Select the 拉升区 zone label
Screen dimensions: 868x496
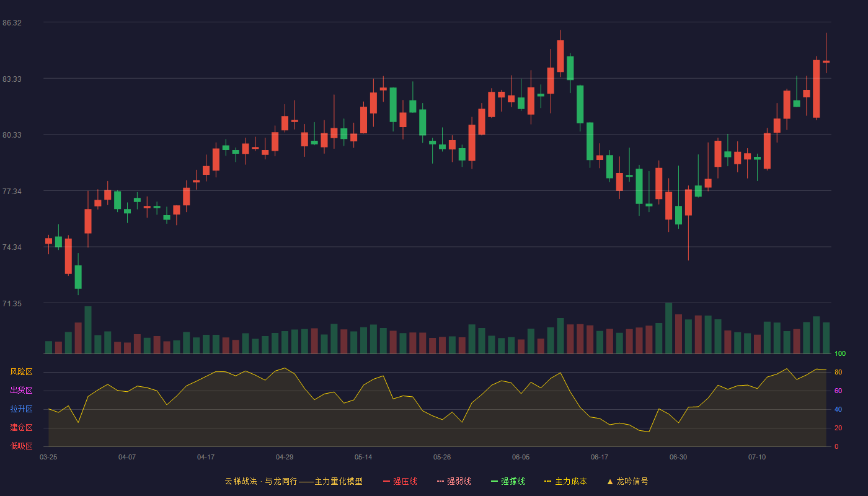(21, 409)
